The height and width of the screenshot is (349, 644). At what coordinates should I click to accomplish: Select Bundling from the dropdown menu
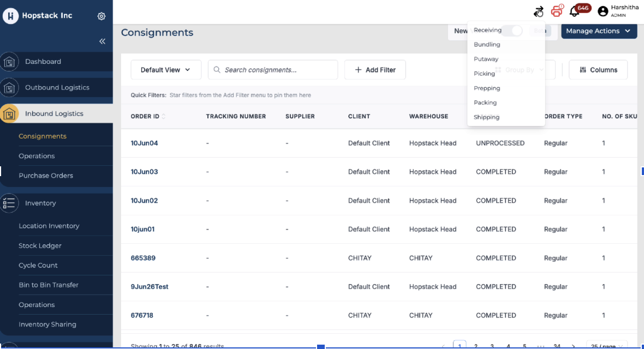click(487, 44)
